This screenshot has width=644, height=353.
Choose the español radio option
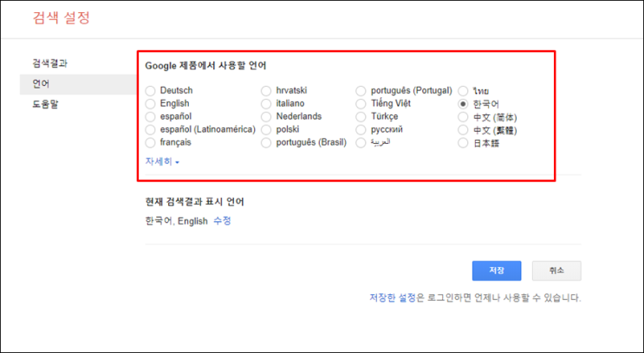pyautogui.click(x=150, y=117)
